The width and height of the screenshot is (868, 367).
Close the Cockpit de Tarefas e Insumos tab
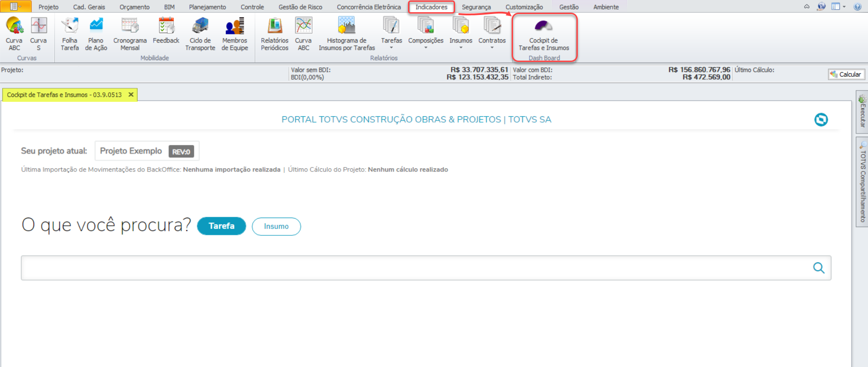click(131, 95)
